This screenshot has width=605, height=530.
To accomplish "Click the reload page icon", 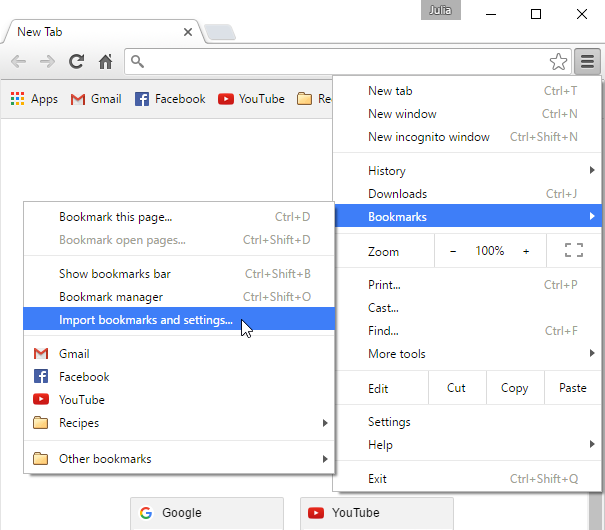I will (76, 62).
